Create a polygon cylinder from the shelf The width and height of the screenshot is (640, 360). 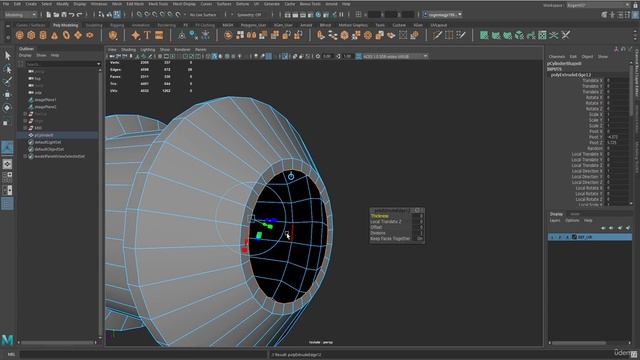pyautogui.click(x=43, y=36)
